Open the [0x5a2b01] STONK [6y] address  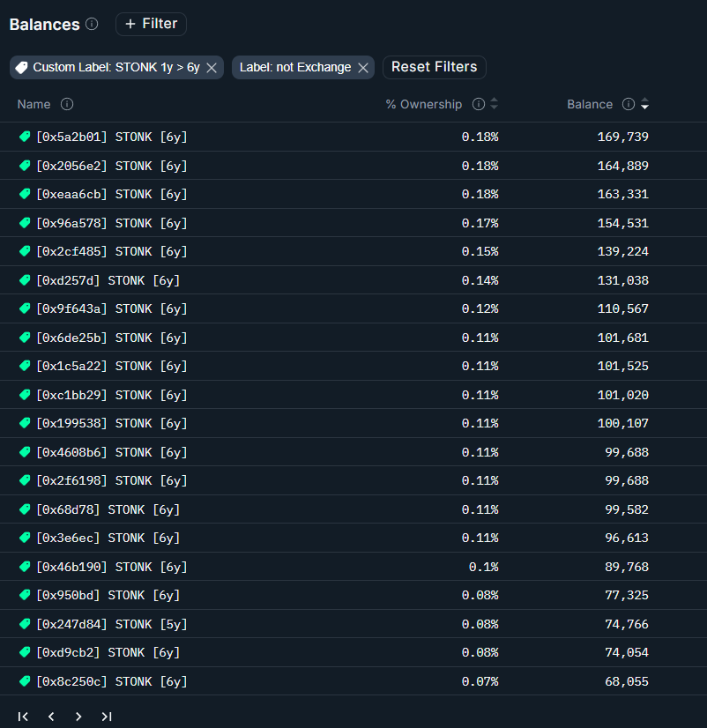pyautogui.click(x=111, y=137)
